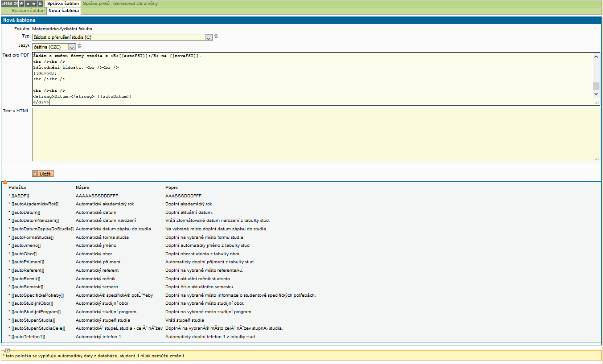
Task: Go to the Seznam šablon subtab
Action: point(28,10)
